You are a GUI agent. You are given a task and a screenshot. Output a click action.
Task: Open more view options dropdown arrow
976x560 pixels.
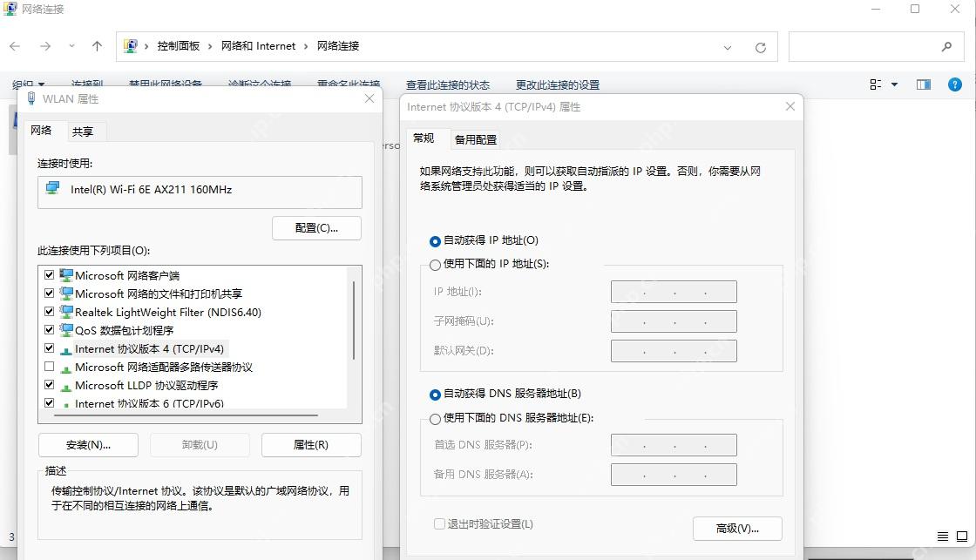(x=894, y=84)
